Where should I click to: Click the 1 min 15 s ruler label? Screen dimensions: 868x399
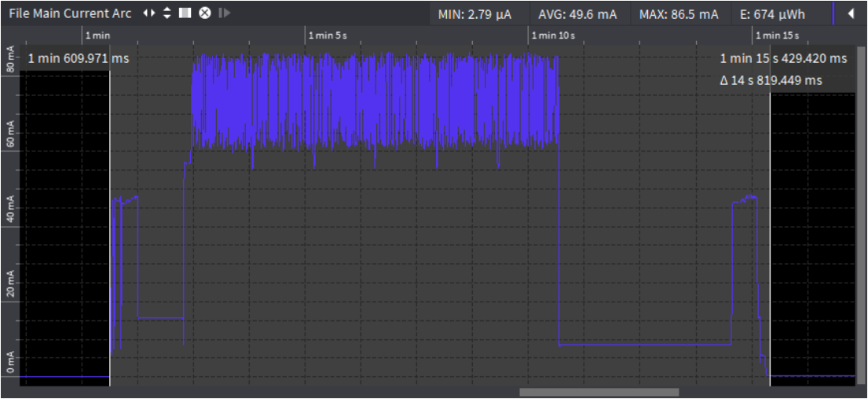(x=777, y=35)
